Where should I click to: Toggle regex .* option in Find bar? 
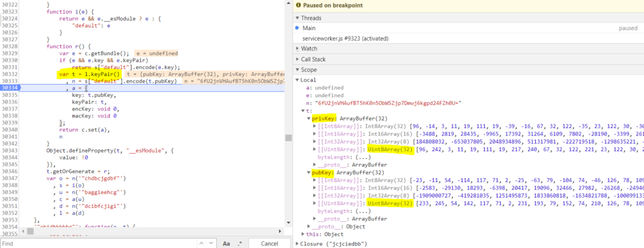coord(240,244)
